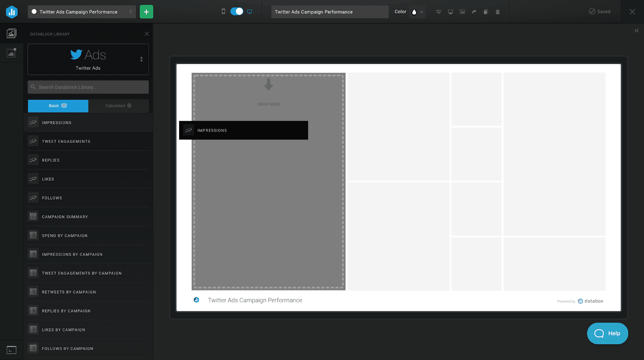Select the Impressions datablock in library
Image resolution: width=644 pixels, height=360 pixels.
88,123
